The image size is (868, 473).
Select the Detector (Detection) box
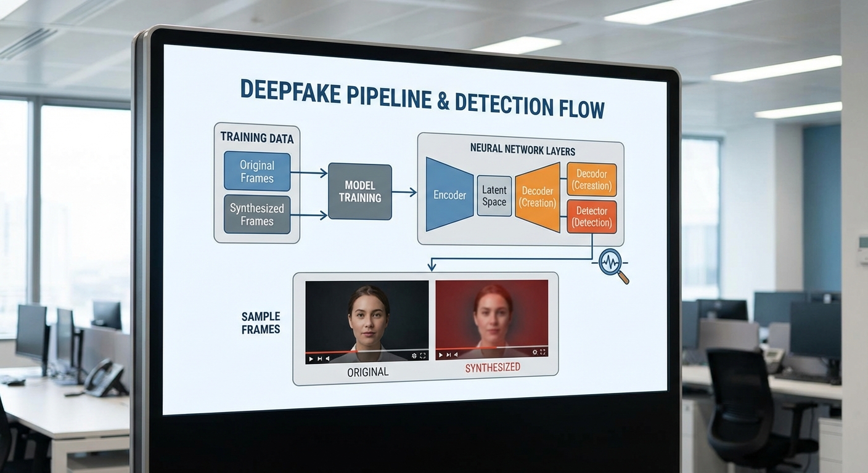pos(591,217)
